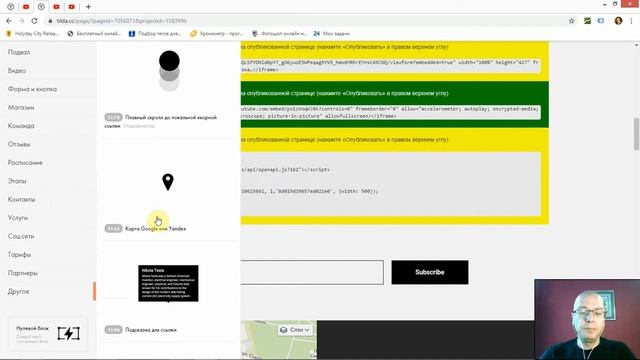Viewport: 640px width, 360px height.
Task: Click the blue extension icon in toolbar
Action: pos(601,21)
